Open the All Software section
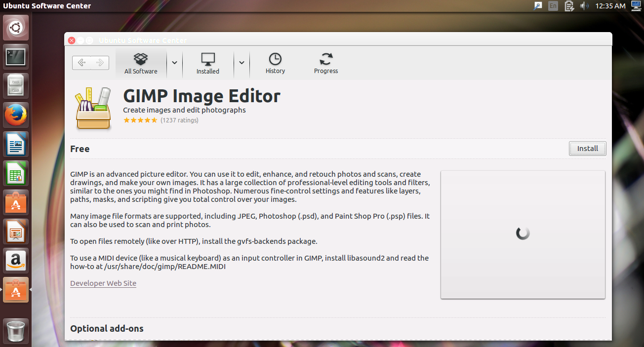This screenshot has height=347, width=644. click(x=141, y=64)
